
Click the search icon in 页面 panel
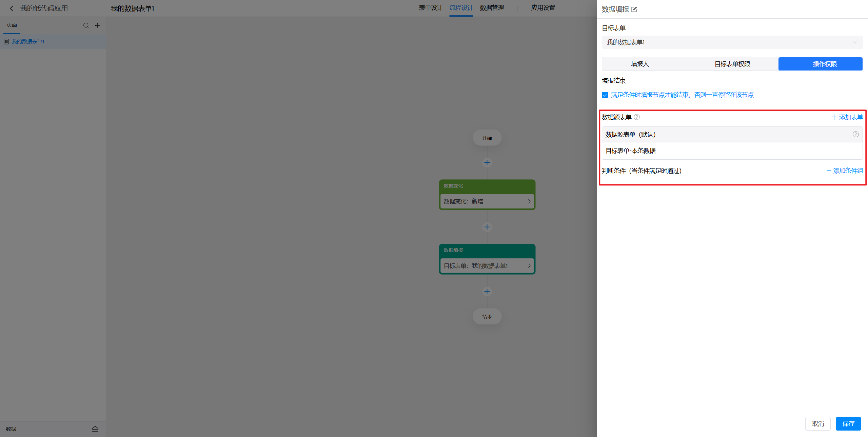pos(86,25)
